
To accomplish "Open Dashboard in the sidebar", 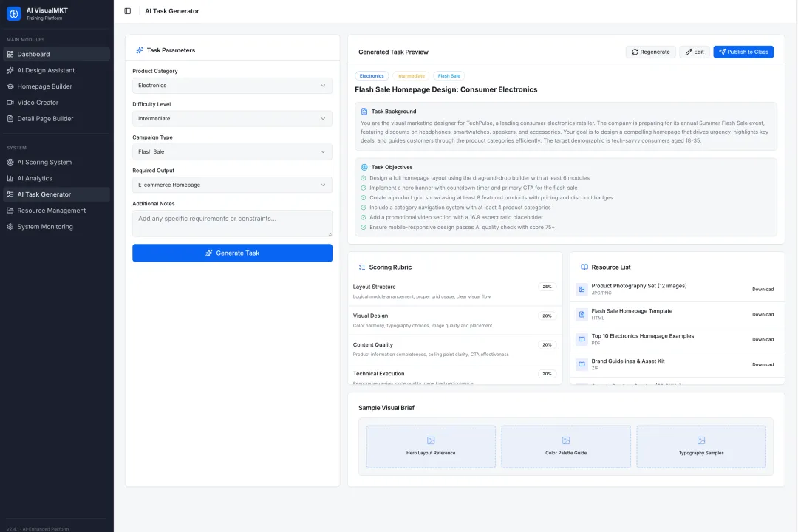I will point(56,54).
